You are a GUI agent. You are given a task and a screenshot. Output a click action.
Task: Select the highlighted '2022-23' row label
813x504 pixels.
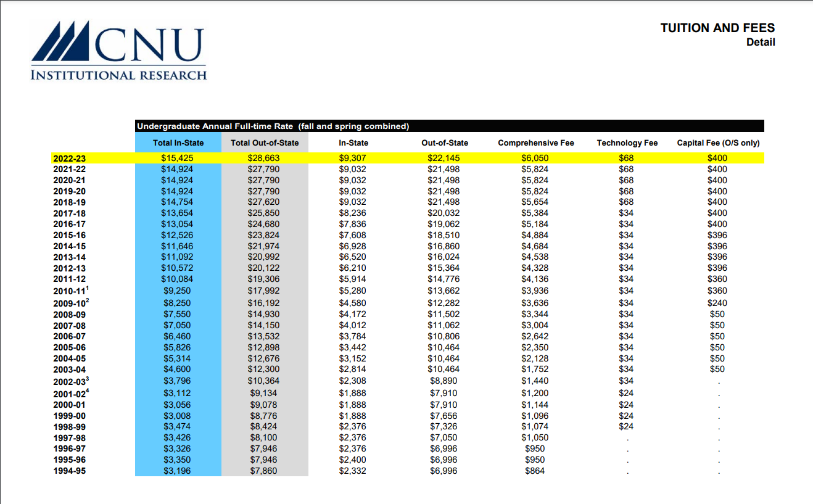coord(70,159)
